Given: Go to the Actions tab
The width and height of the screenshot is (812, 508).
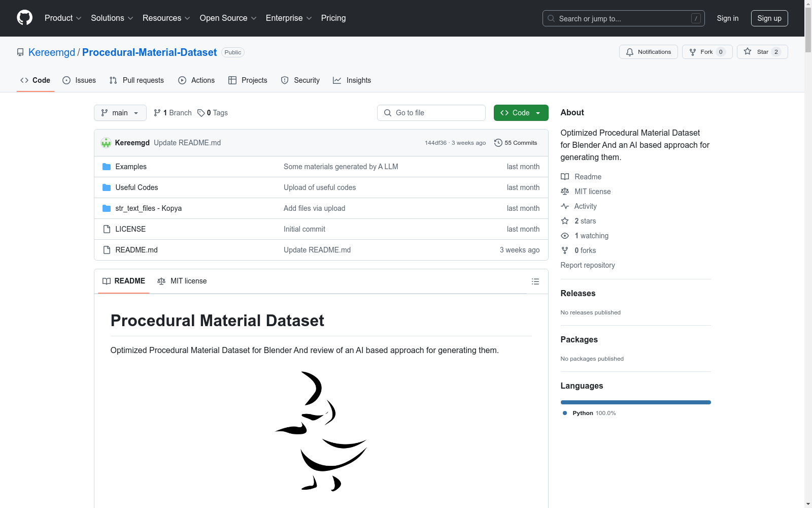Looking at the screenshot, I should point(196,80).
